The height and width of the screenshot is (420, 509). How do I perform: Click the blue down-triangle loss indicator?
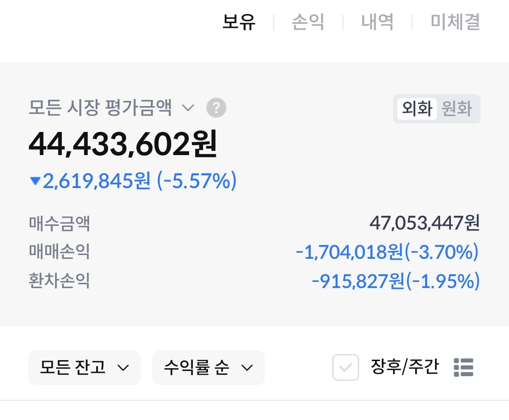click(x=35, y=181)
